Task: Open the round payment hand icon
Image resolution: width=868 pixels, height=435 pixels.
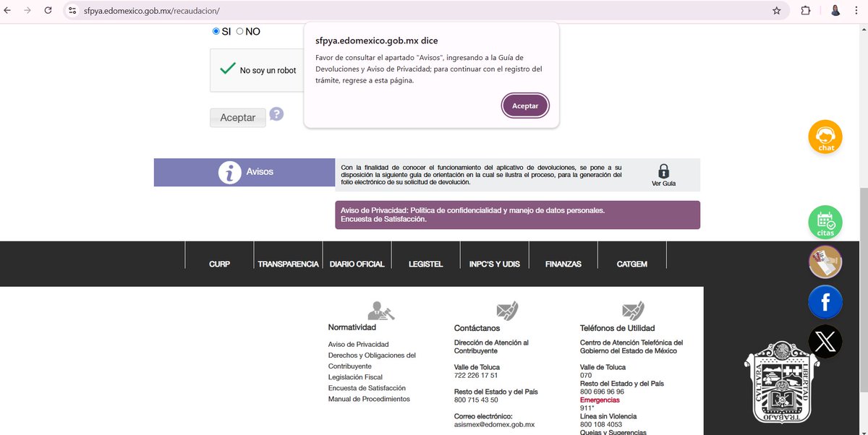Action: pos(825,262)
